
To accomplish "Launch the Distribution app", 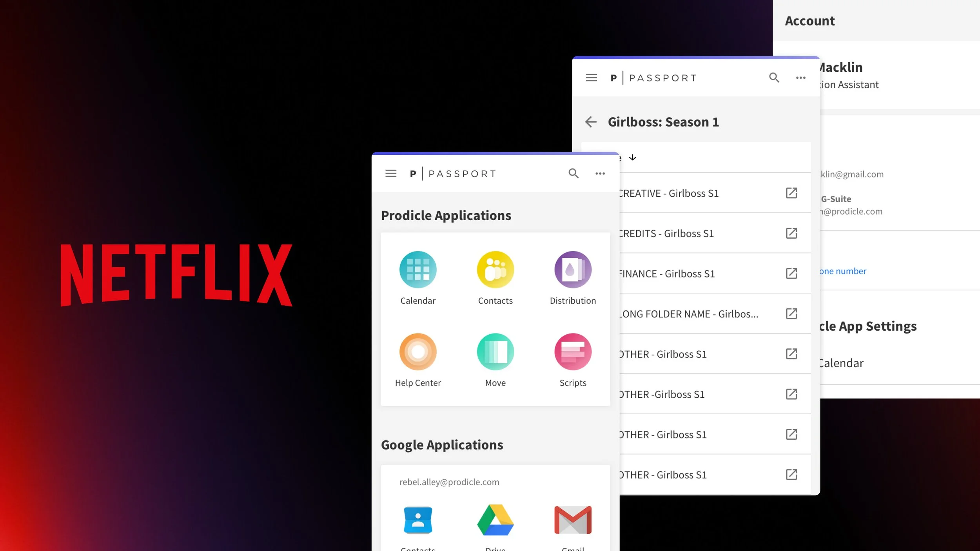I will point(573,278).
